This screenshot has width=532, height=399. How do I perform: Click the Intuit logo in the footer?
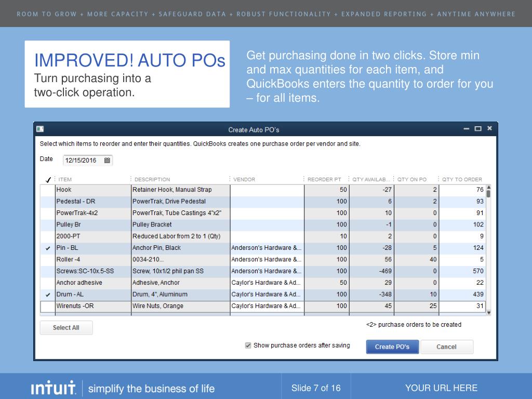(x=54, y=388)
